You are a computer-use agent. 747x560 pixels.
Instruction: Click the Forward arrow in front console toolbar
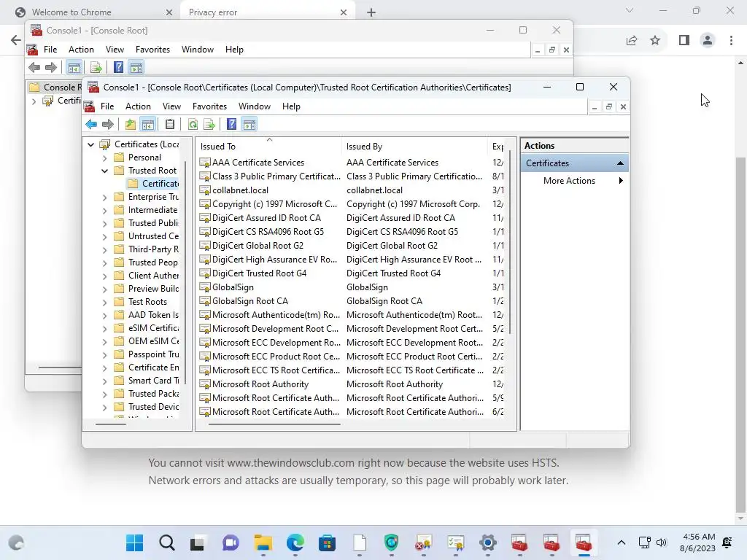click(108, 125)
